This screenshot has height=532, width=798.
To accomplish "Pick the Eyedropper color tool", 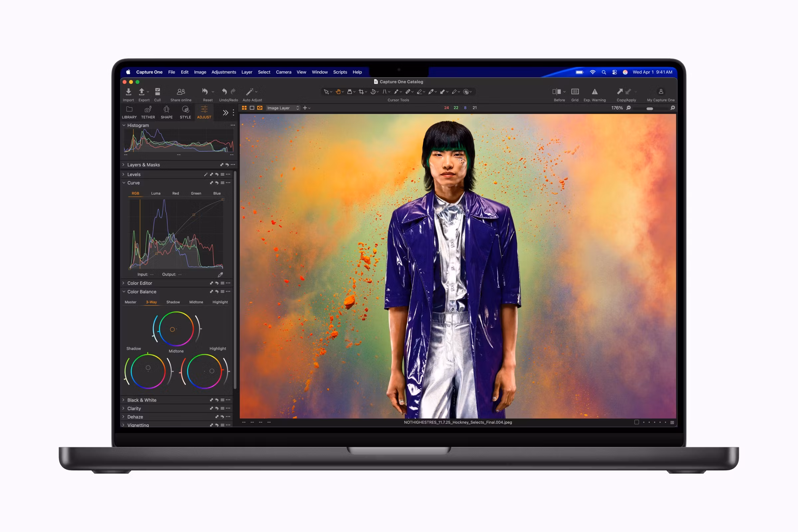I will click(431, 92).
